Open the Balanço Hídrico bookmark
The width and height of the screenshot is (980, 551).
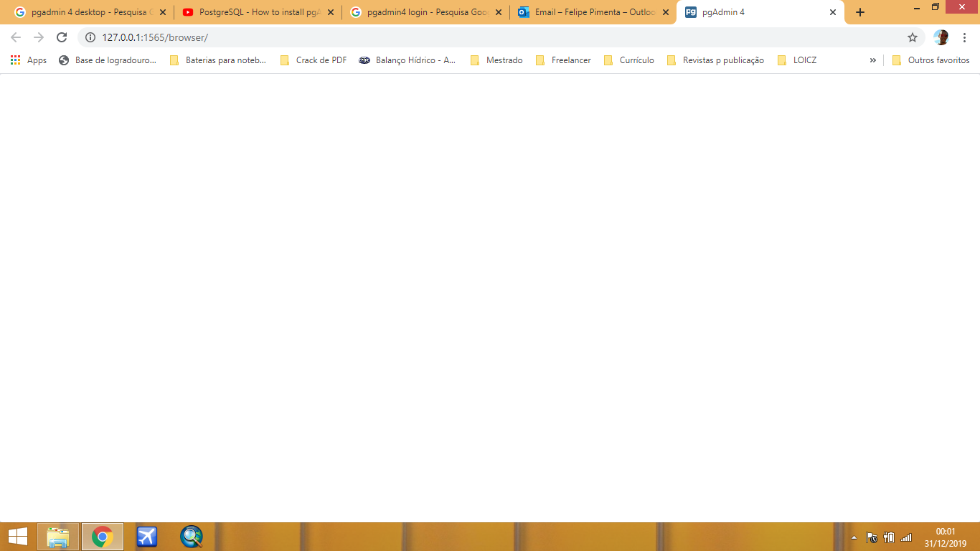407,60
